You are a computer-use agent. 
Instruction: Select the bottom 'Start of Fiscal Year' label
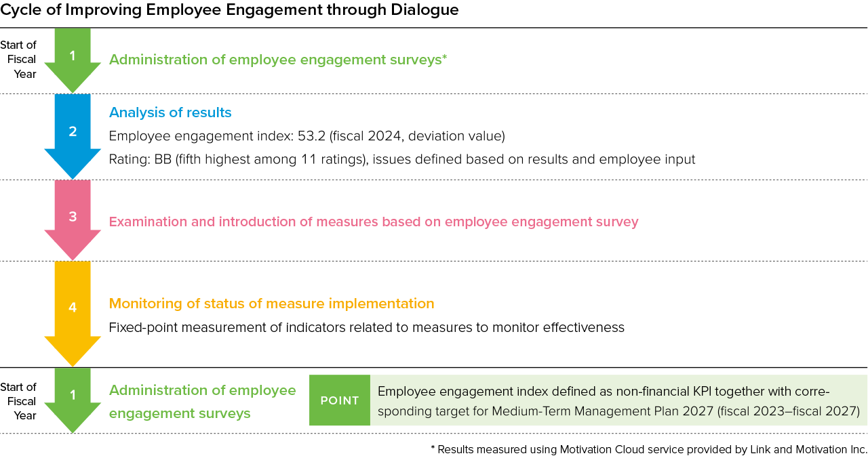pyautogui.click(x=19, y=401)
